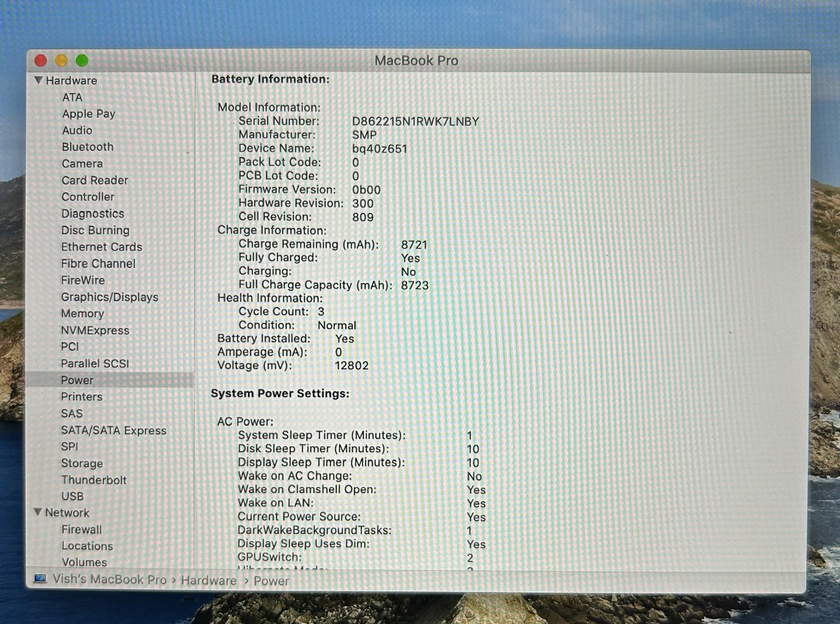Viewport: 840px width, 624px height.
Task: Open Ethernet Cards entry
Action: (x=102, y=247)
